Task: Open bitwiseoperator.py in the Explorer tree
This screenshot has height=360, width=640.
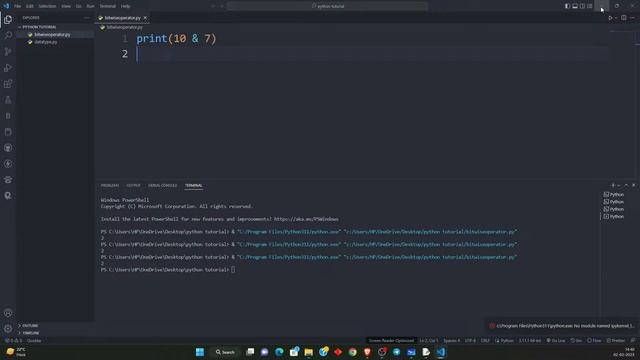Action: tap(52, 35)
